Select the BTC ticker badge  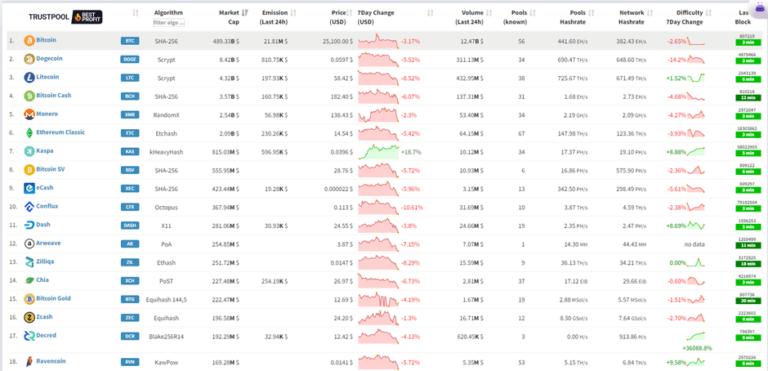pos(130,41)
